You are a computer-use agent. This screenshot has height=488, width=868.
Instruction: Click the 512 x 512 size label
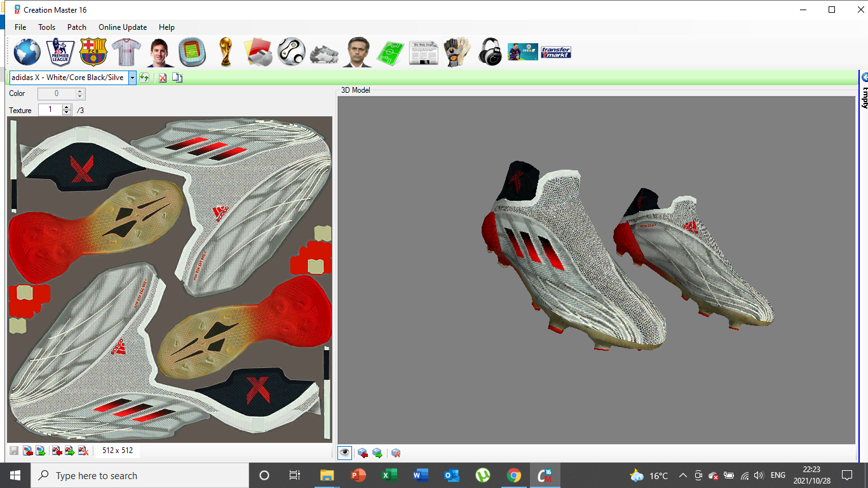tap(118, 451)
